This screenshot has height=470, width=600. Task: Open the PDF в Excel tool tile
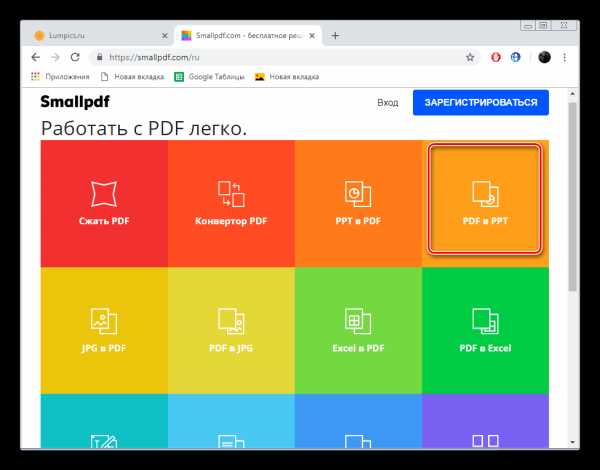[x=485, y=331]
